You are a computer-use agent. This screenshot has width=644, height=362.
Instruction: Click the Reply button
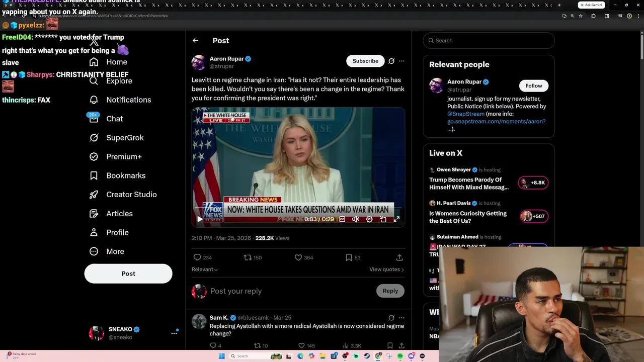pyautogui.click(x=390, y=291)
